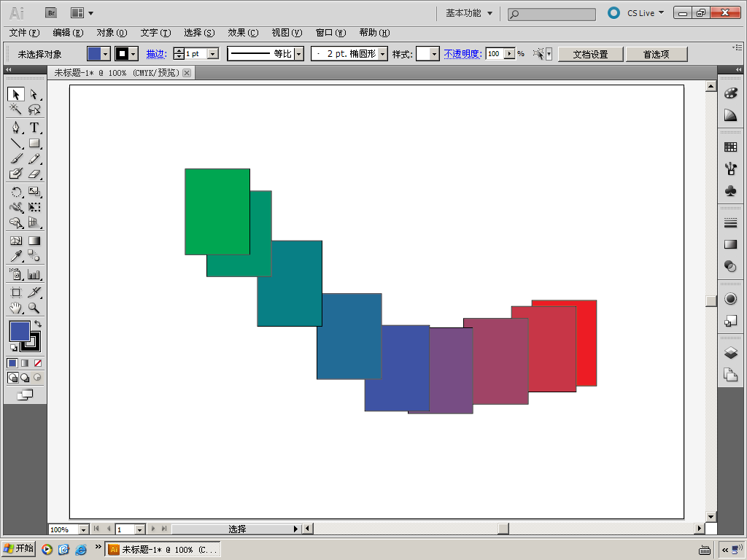747x560 pixels.
Task: Click the 首选项 button
Action: pos(657,54)
